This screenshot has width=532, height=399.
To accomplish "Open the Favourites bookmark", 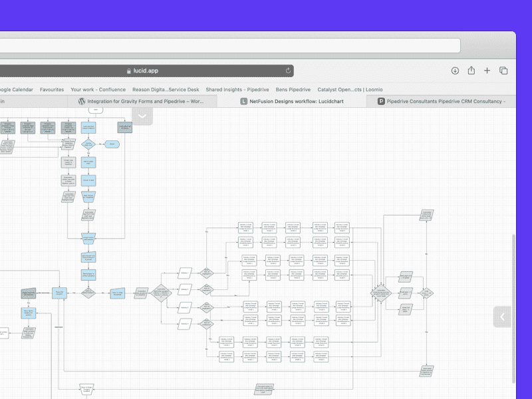I will 52,90.
